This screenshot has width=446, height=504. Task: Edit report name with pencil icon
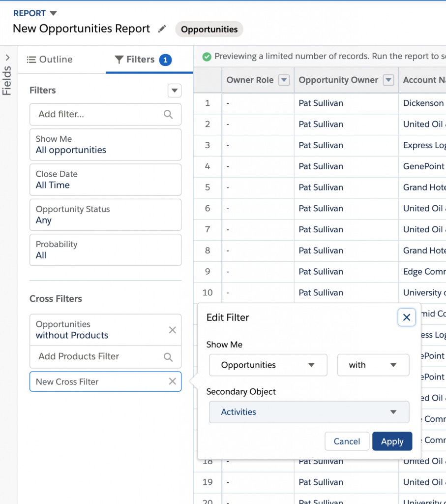click(162, 29)
